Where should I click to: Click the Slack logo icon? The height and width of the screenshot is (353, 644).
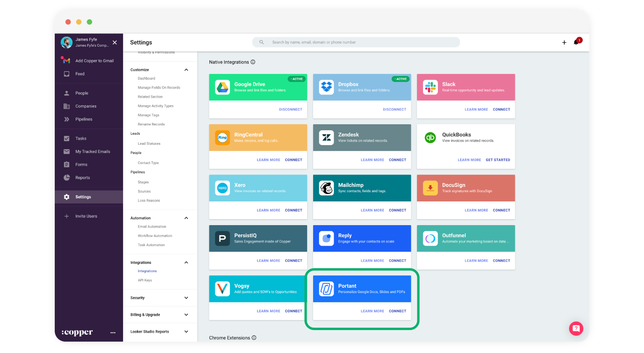tap(430, 87)
